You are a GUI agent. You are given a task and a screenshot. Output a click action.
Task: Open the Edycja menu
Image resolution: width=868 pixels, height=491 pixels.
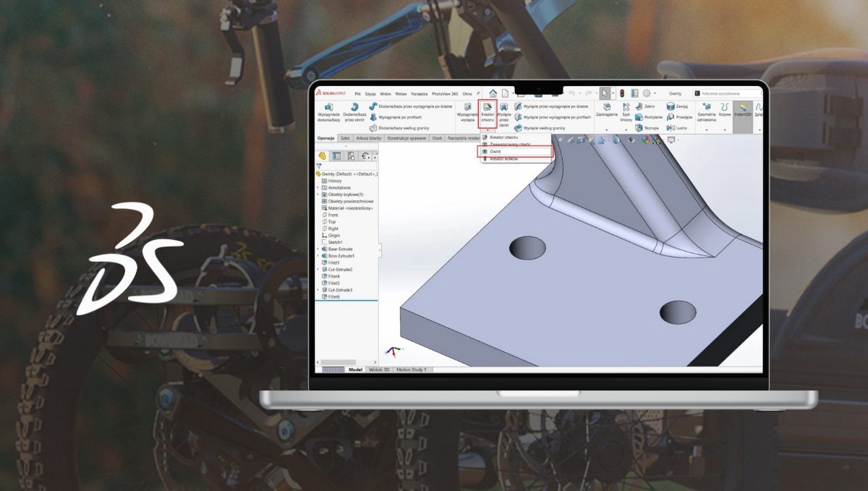370,94
